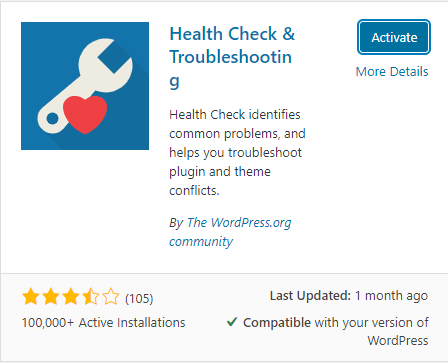Select the half-filled fourth rating star

(x=91, y=297)
